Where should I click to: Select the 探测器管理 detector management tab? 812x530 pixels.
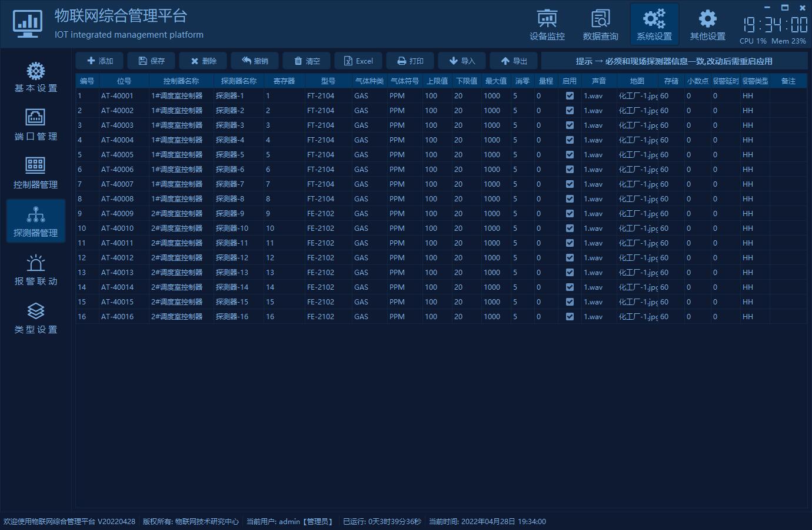tap(36, 221)
